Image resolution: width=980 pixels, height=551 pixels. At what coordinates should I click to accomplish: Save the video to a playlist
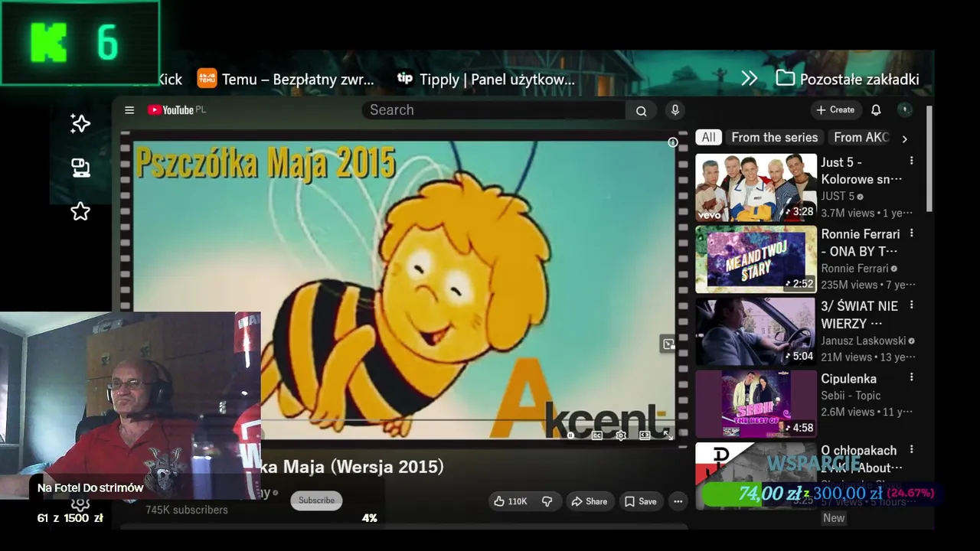pos(640,501)
